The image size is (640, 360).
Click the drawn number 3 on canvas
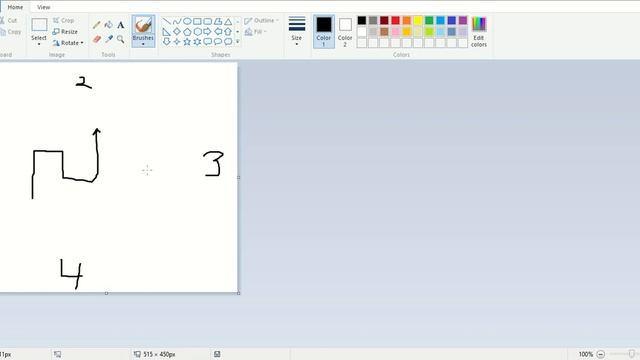point(213,164)
